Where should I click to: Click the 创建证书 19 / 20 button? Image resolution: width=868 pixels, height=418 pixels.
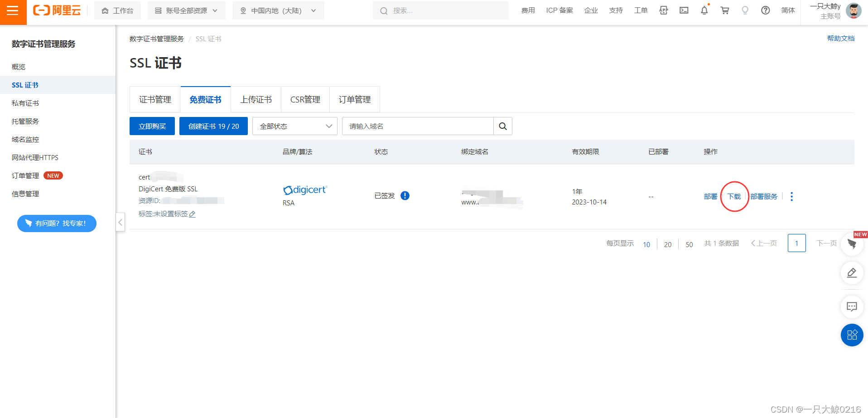click(x=213, y=126)
